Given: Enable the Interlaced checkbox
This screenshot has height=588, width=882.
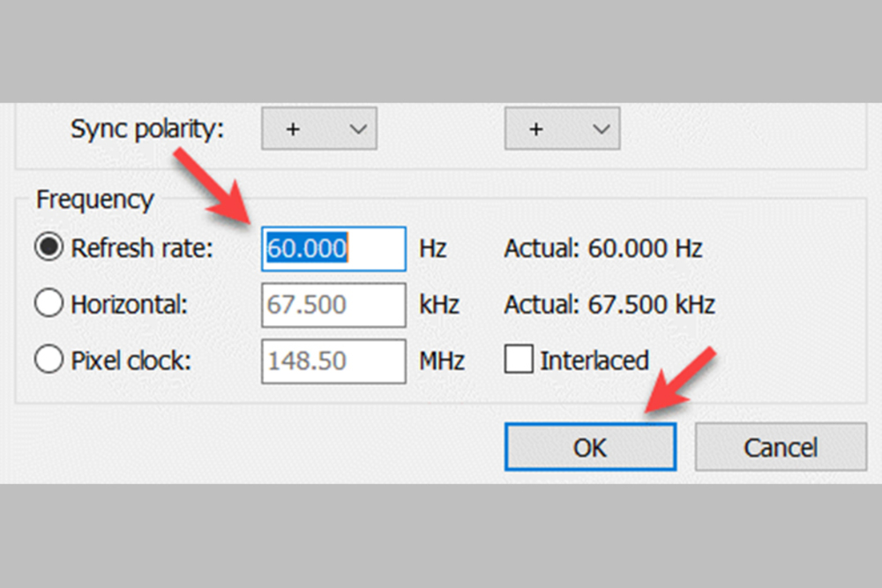Looking at the screenshot, I should point(519,360).
